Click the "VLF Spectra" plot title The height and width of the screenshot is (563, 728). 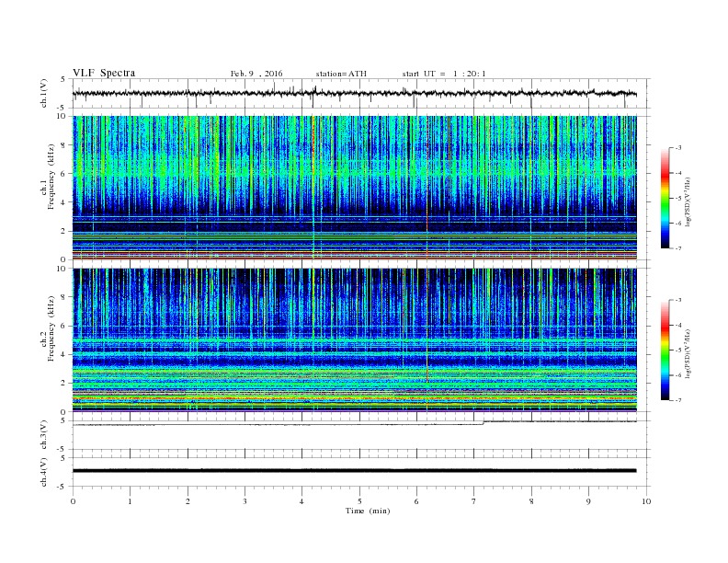104,73
